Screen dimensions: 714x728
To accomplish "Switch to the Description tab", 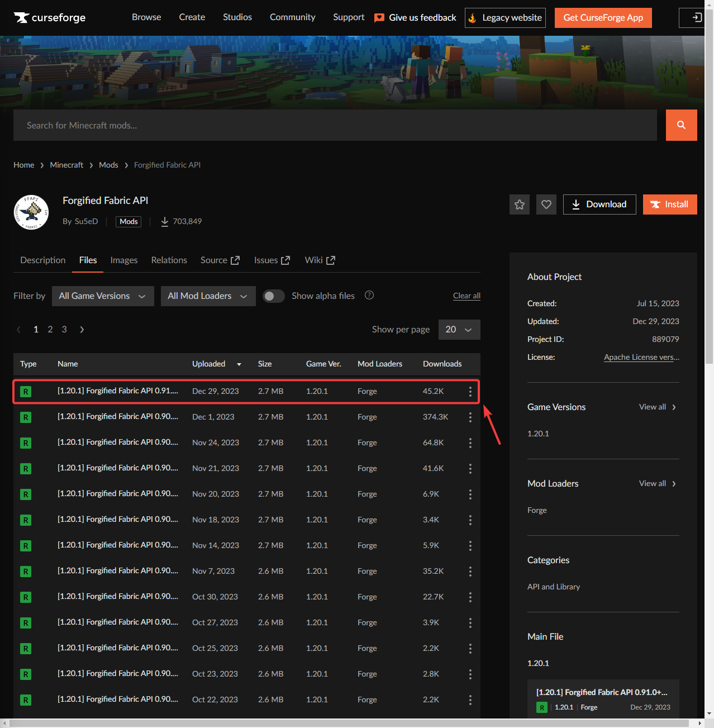I will (x=43, y=260).
